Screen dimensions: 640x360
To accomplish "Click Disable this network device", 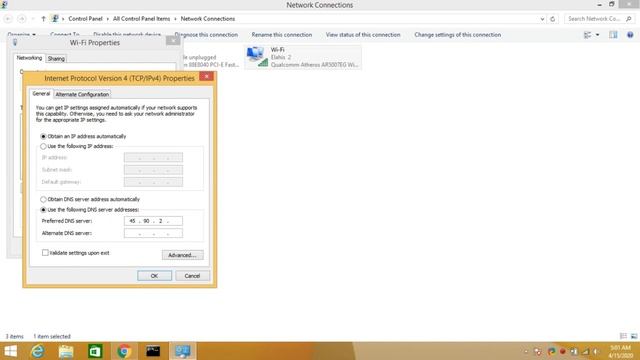I will pos(127,35).
